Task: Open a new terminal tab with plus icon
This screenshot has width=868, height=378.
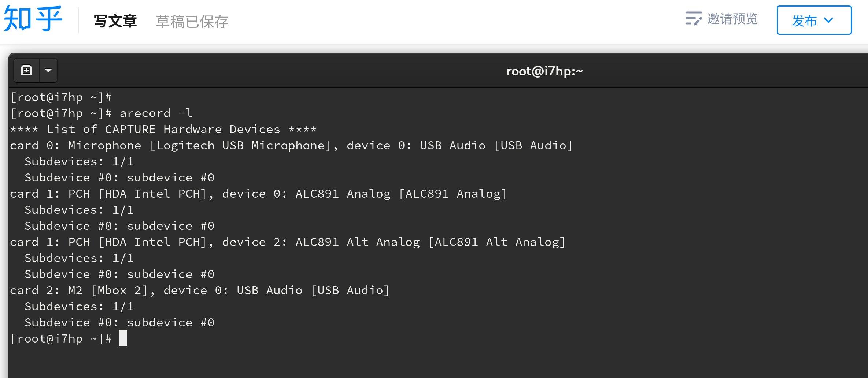Action: click(x=26, y=70)
